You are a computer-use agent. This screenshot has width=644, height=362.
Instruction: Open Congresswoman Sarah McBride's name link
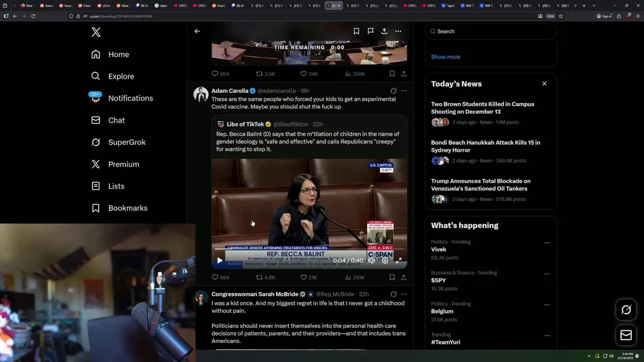[x=255, y=294]
